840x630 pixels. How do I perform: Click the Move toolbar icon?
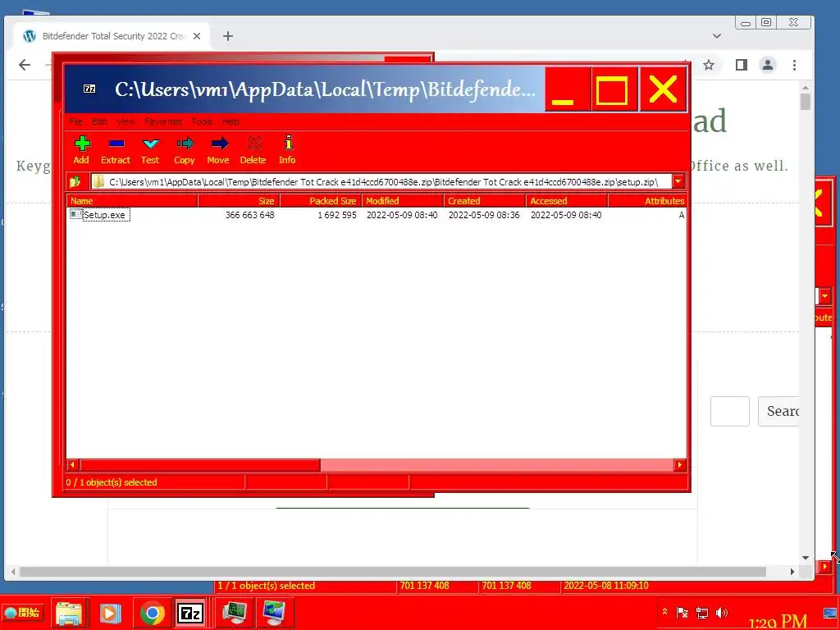[x=219, y=144]
